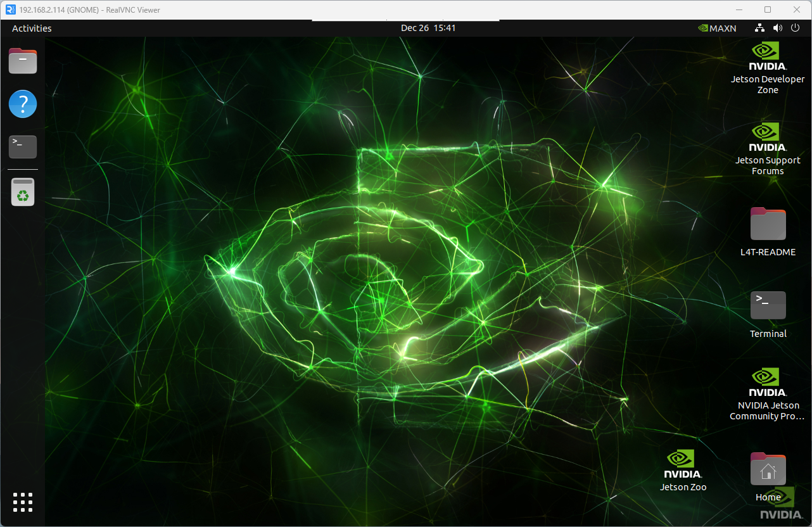The width and height of the screenshot is (812, 527).
Task: Click Activities in the top bar
Action: [x=31, y=28]
